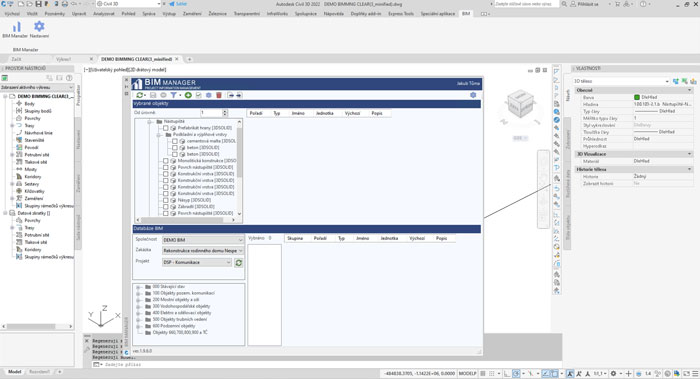Viewport: 700px width, 379px height.
Task: Check the Násyp [3DSOLID] checkbox
Action: [x=166, y=200]
